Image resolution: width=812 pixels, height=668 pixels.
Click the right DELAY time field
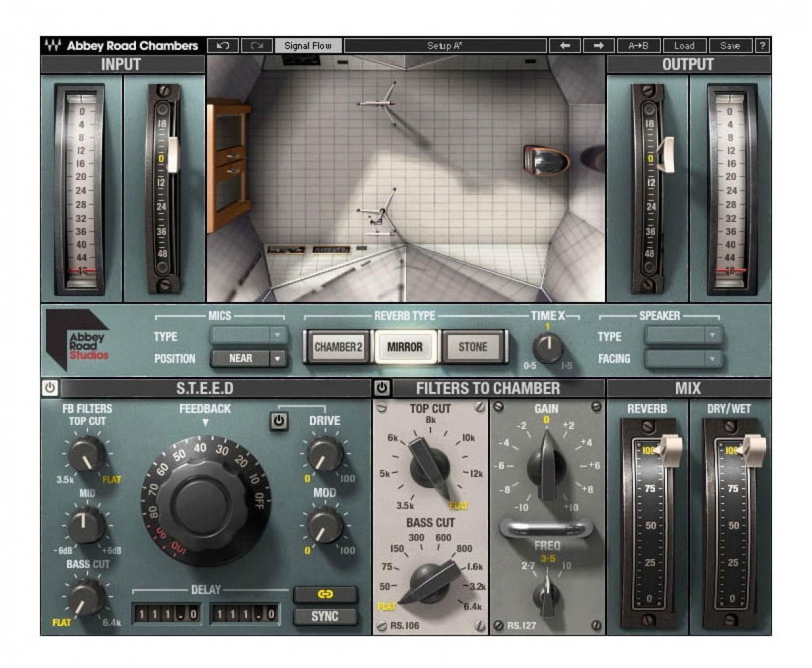(246, 615)
